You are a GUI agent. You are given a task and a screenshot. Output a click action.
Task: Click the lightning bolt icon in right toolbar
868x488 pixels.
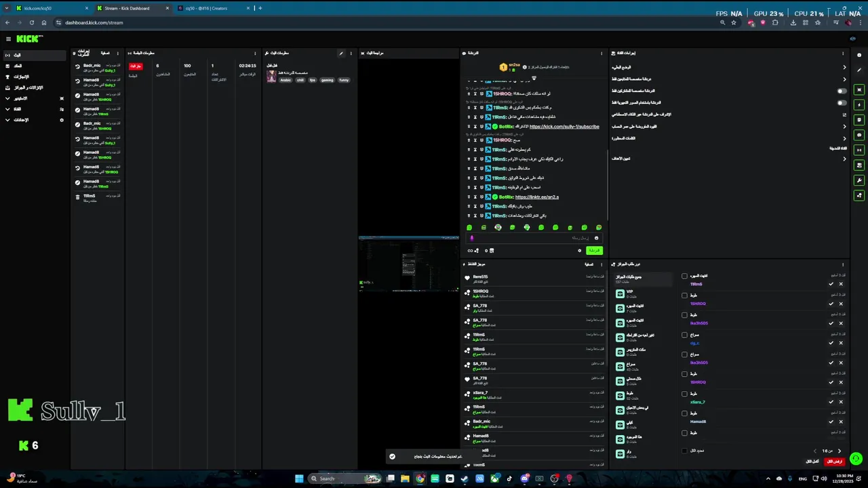(x=859, y=105)
